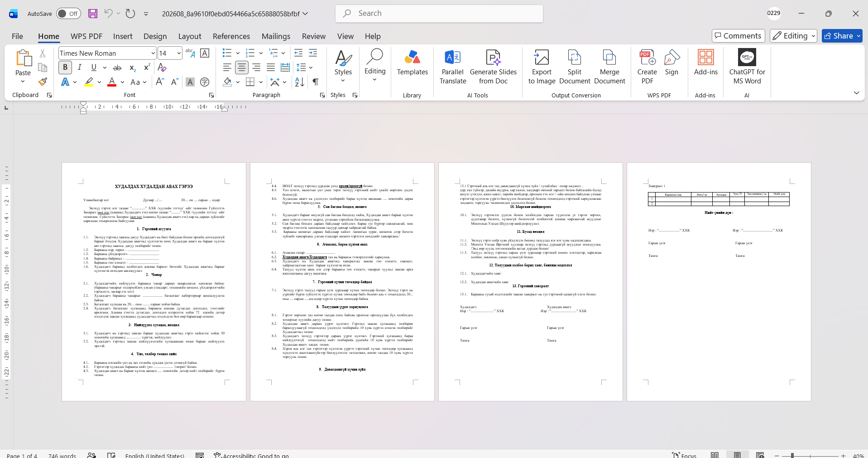The image size is (868, 458).
Task: Open the Parallel Translate tool
Action: [x=453, y=67]
